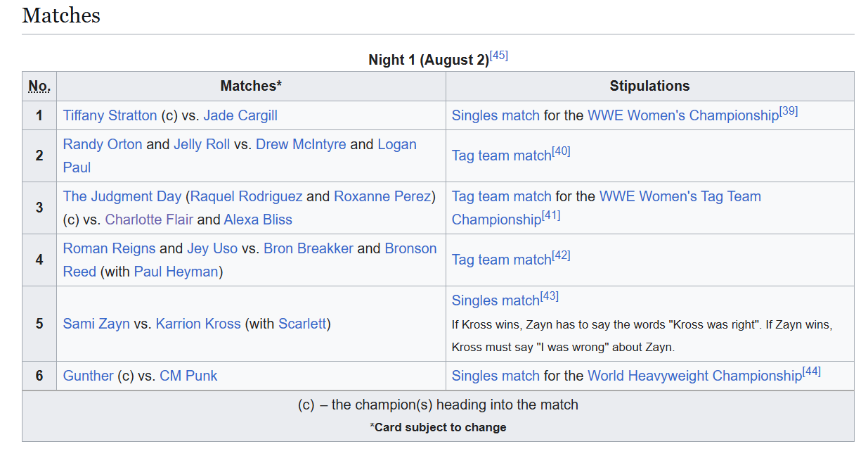This screenshot has height=451, width=868.
Task: Open the Scarlett link
Action: pyautogui.click(x=302, y=324)
